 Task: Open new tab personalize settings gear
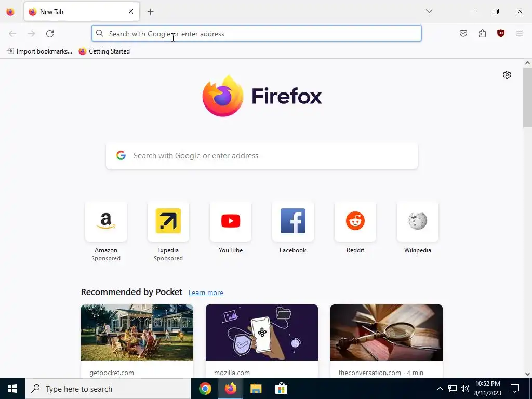point(507,75)
